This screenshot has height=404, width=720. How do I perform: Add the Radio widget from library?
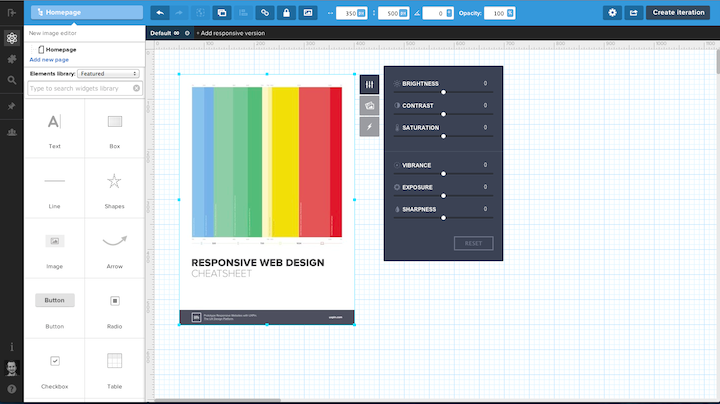tap(114, 305)
